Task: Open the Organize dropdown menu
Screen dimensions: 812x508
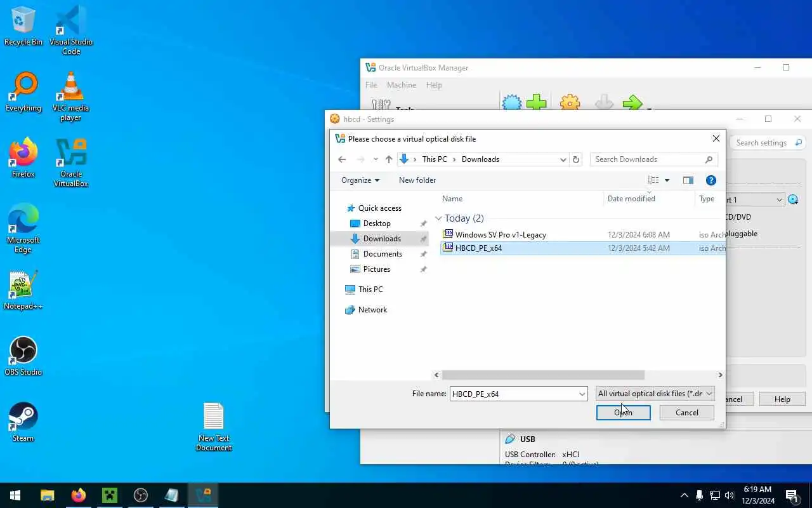Action: (x=360, y=180)
